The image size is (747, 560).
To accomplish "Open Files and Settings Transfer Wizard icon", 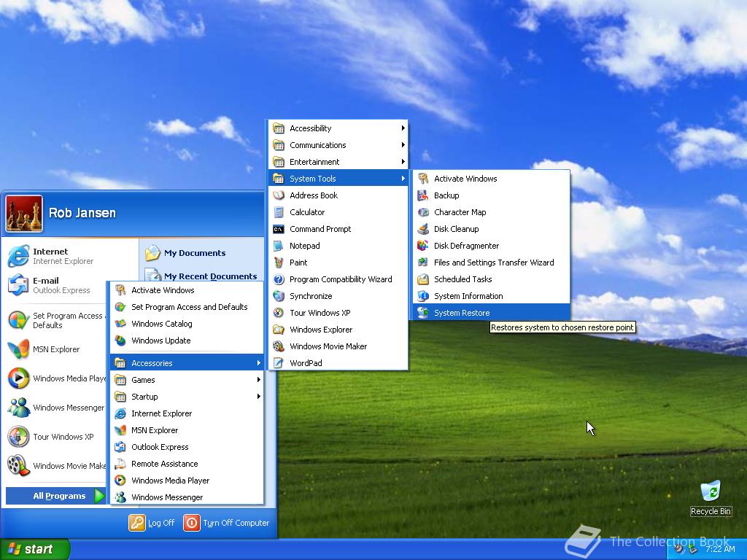I will (x=422, y=262).
